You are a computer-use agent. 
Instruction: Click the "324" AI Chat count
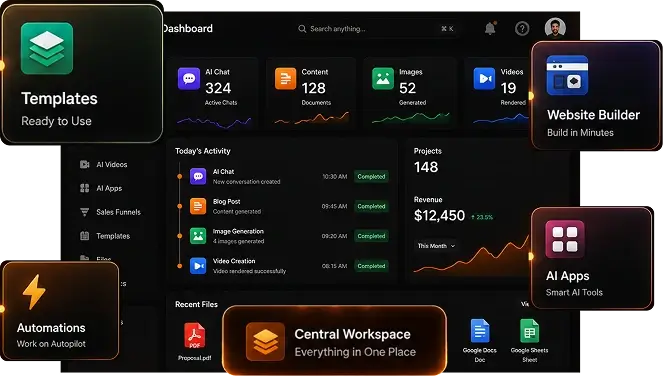(218, 88)
